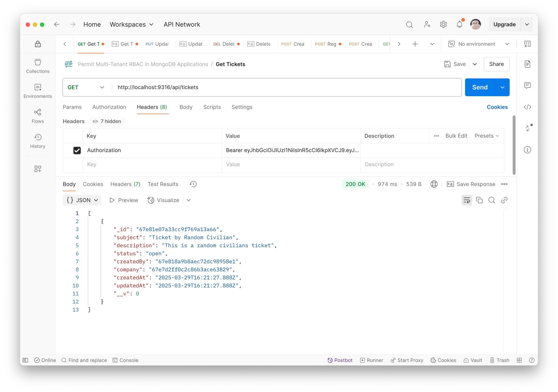
Task: Open Flows from the sidebar
Action: 38,116
